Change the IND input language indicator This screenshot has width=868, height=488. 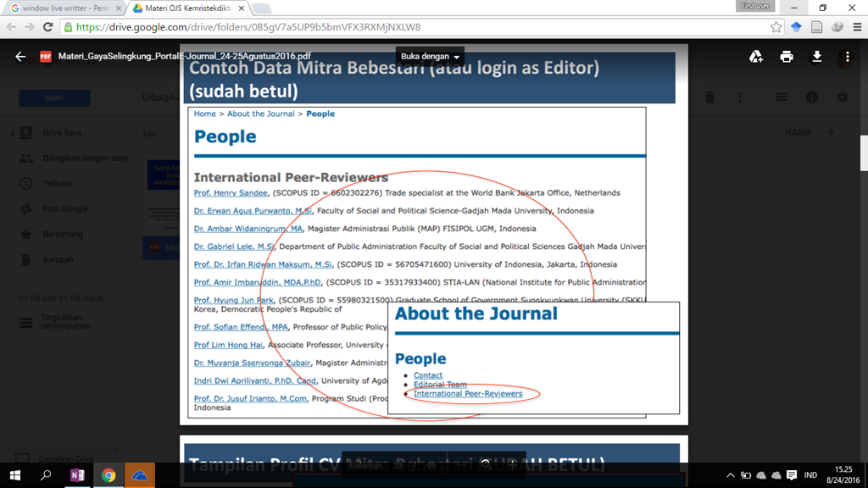tap(810, 475)
